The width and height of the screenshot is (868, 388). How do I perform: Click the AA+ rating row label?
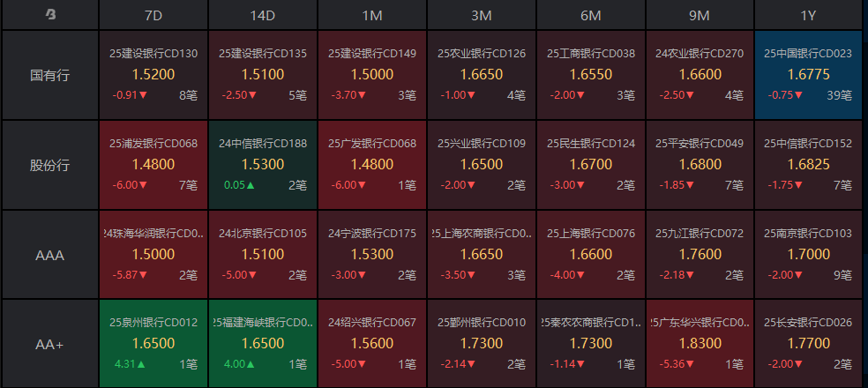50,344
